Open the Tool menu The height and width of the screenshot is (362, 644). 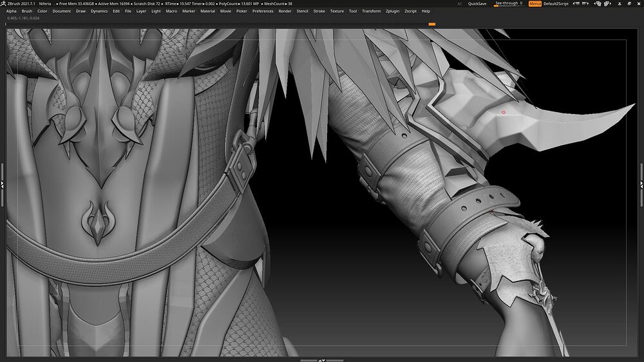click(353, 11)
